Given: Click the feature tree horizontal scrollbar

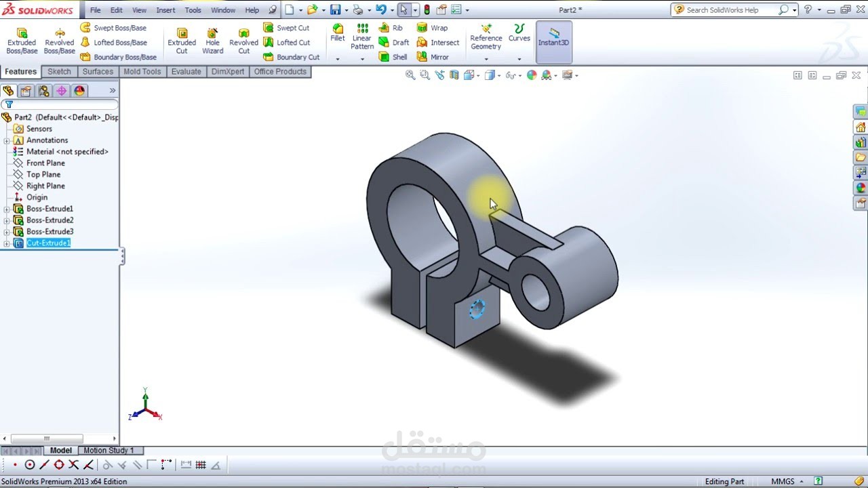Looking at the screenshot, I should coord(47,439).
